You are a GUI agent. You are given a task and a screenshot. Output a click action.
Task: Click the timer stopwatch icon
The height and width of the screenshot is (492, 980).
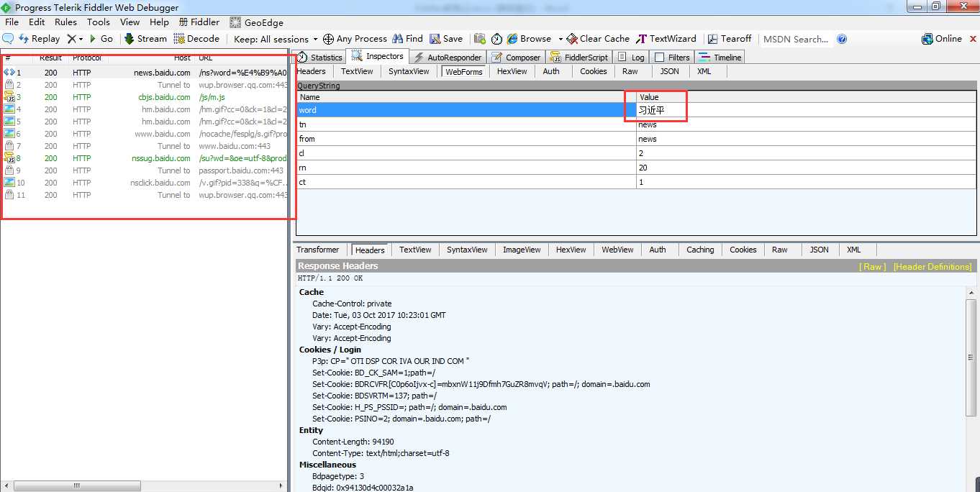click(496, 39)
